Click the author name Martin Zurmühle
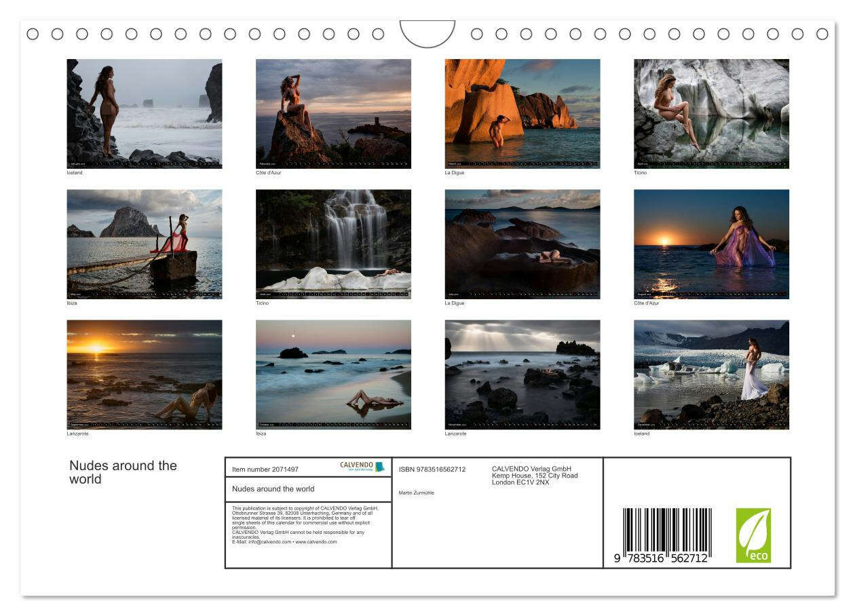This screenshot has width=855, height=616. (416, 493)
